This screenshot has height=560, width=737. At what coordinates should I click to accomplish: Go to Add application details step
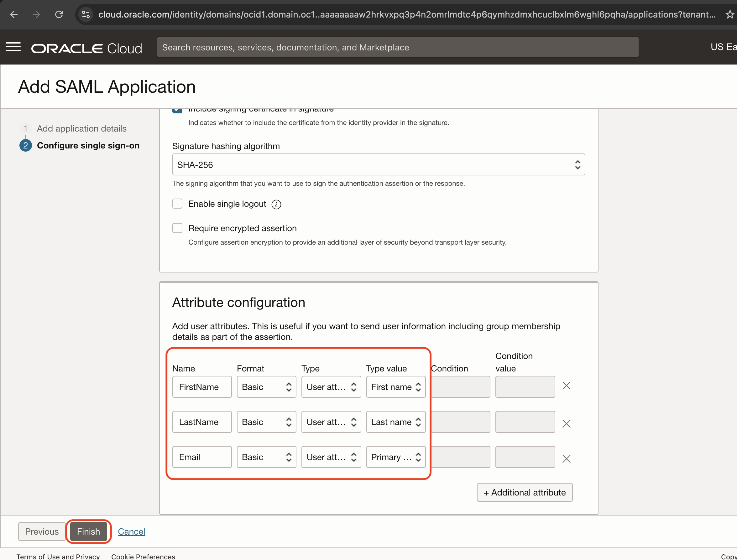[x=81, y=129]
